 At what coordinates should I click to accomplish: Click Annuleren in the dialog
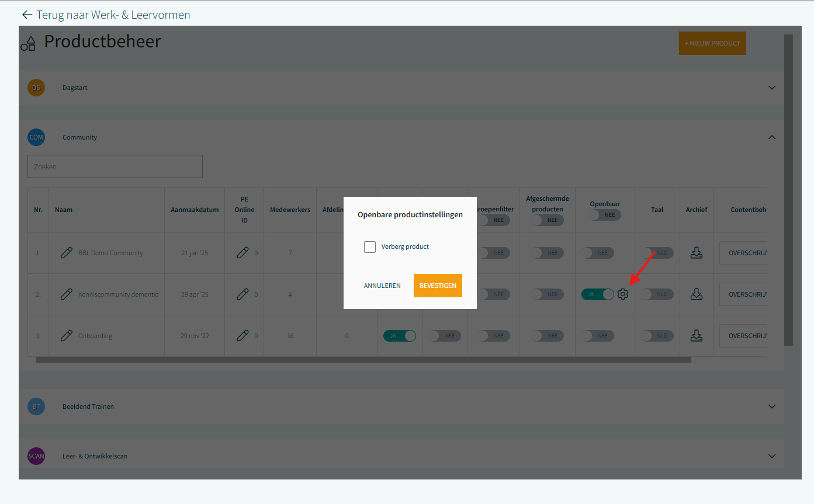[382, 286]
